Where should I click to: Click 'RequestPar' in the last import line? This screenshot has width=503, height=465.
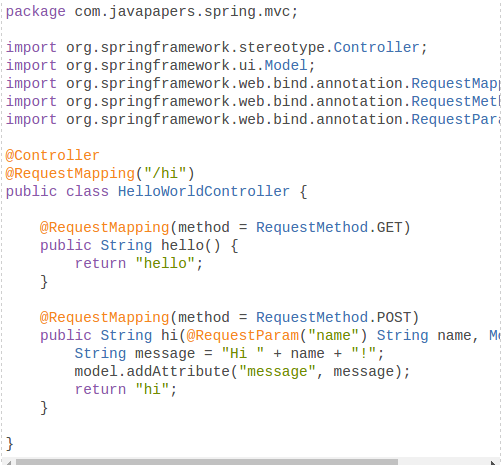(x=455, y=119)
